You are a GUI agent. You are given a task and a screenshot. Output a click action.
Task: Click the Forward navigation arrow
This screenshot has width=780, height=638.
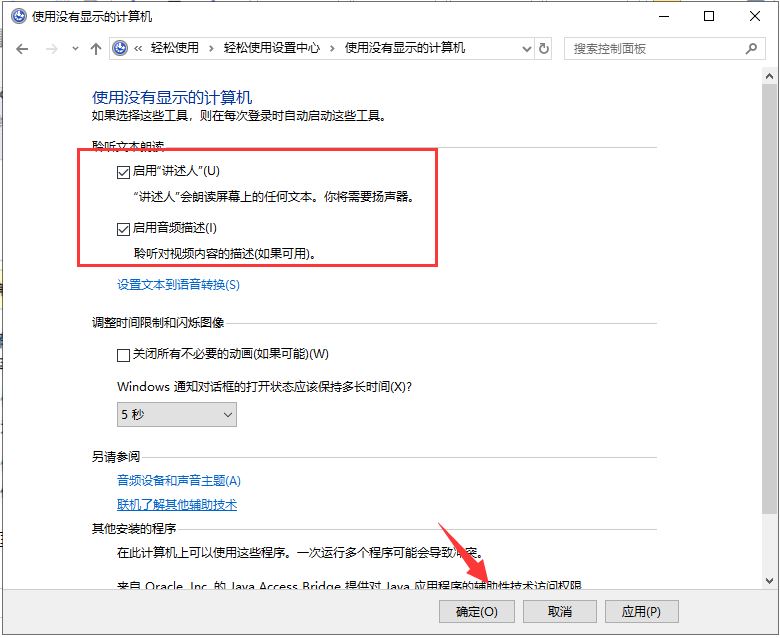pos(50,48)
